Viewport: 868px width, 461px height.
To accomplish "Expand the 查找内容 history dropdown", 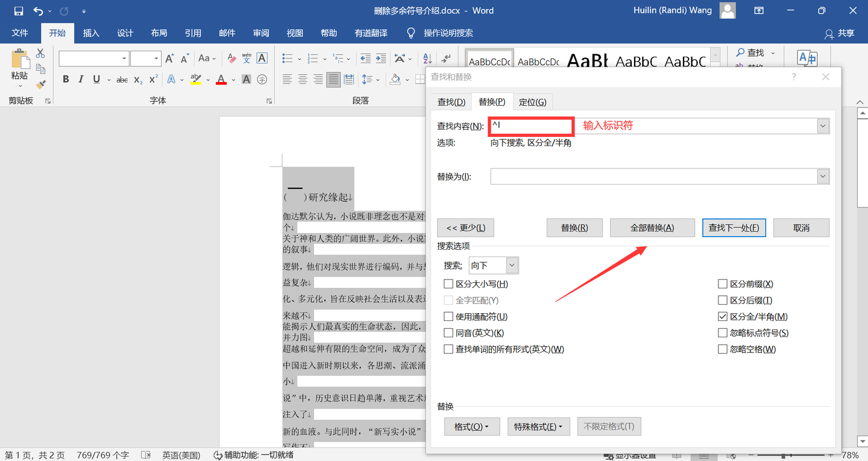I will point(822,126).
